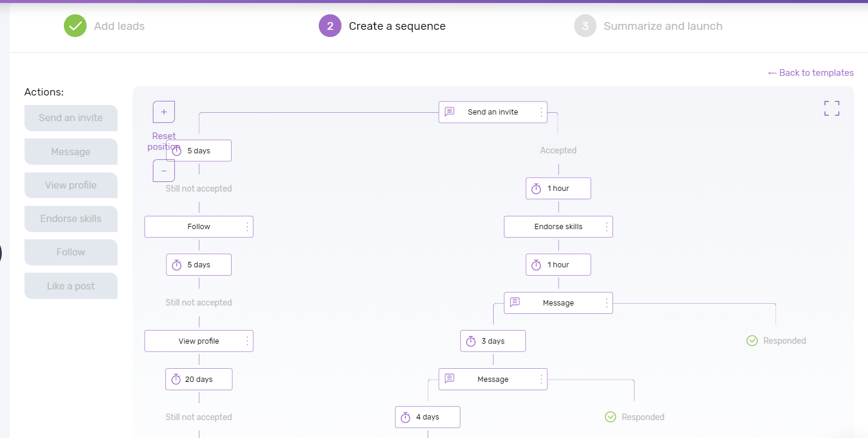Open three-dot menu on the Endorse skills node
Image resolution: width=868 pixels, height=438 pixels.
click(x=607, y=227)
